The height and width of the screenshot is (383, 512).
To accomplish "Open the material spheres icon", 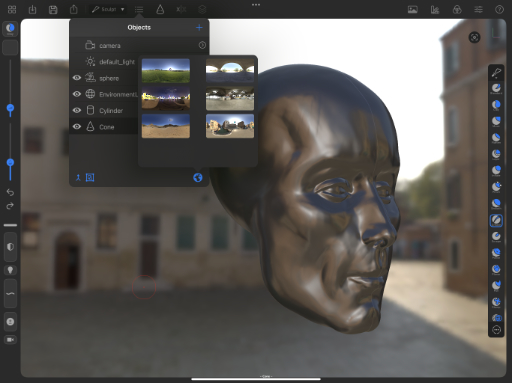I will point(457,9).
